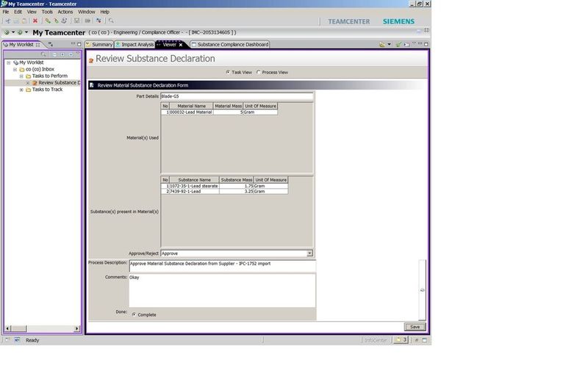
Task: Click the horizontal scrollbar thumb in worklist panel
Action: pos(19,328)
